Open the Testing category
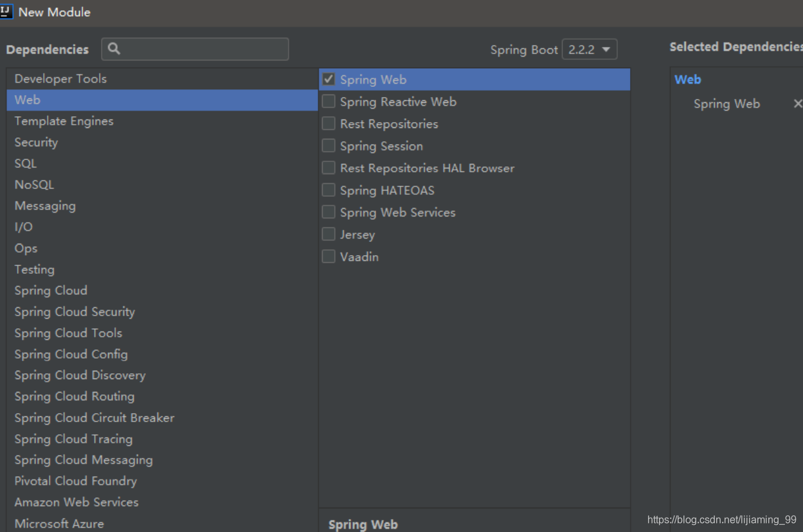 click(162, 269)
